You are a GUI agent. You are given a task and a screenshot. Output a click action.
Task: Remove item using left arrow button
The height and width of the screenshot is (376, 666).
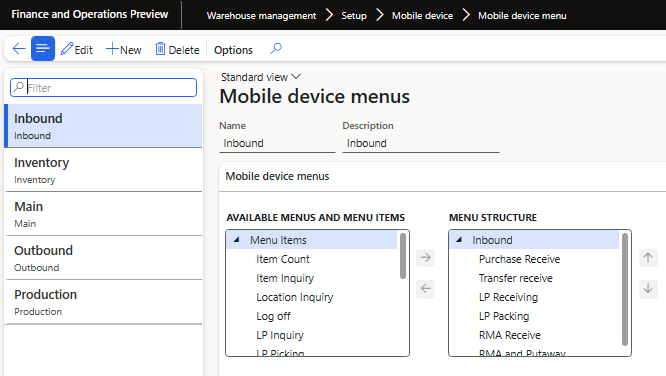click(426, 289)
